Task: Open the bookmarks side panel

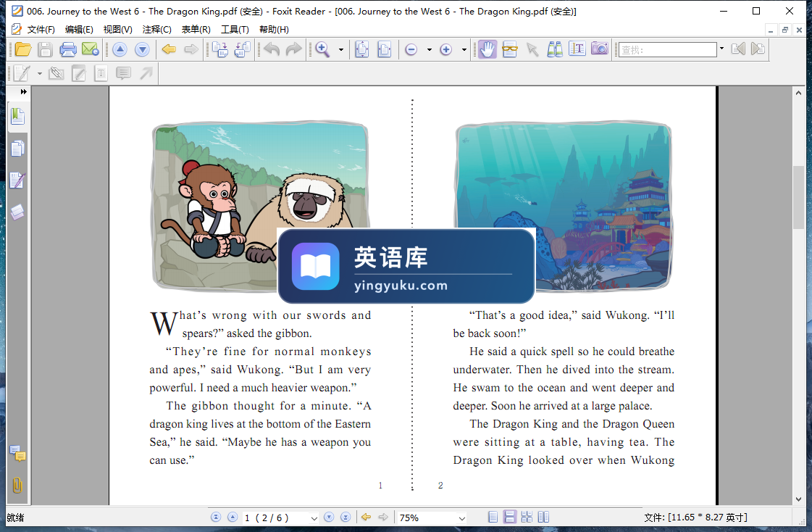Action: 17,117
